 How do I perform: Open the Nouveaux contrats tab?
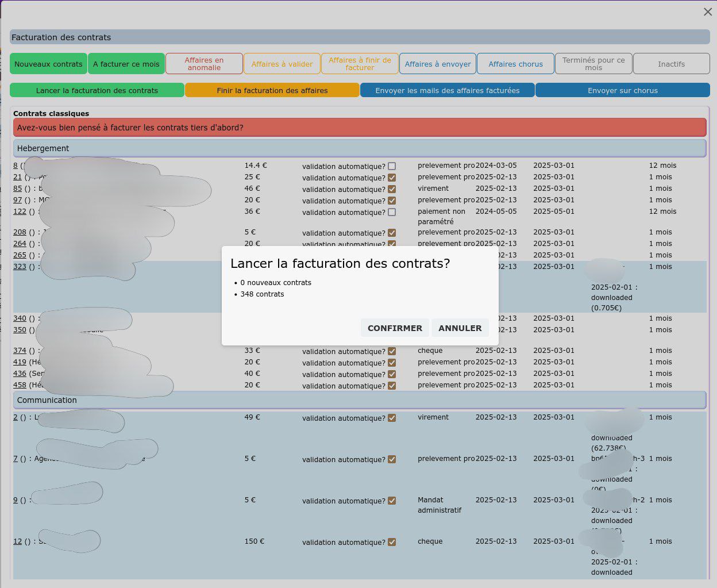tap(48, 64)
